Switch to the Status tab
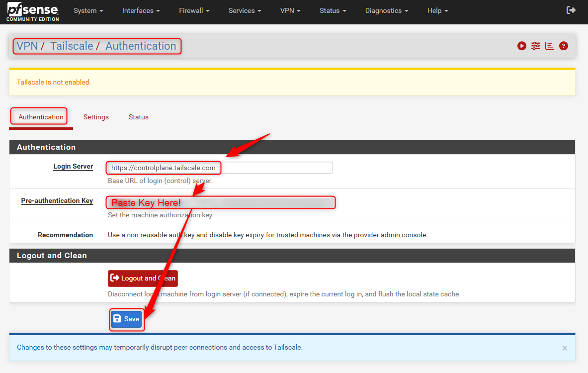The width and height of the screenshot is (588, 373). pyautogui.click(x=138, y=117)
